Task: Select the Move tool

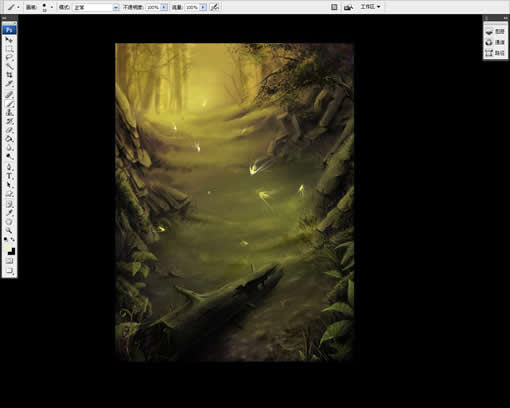Action: pos(9,40)
